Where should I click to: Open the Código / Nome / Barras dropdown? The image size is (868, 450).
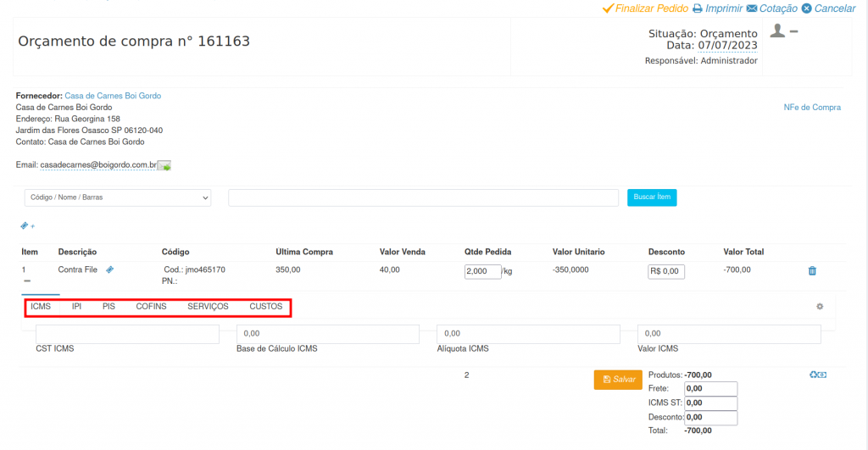tap(118, 197)
